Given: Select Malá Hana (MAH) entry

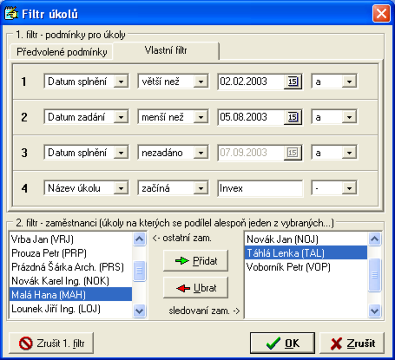Looking at the screenshot, I should [x=71, y=295].
